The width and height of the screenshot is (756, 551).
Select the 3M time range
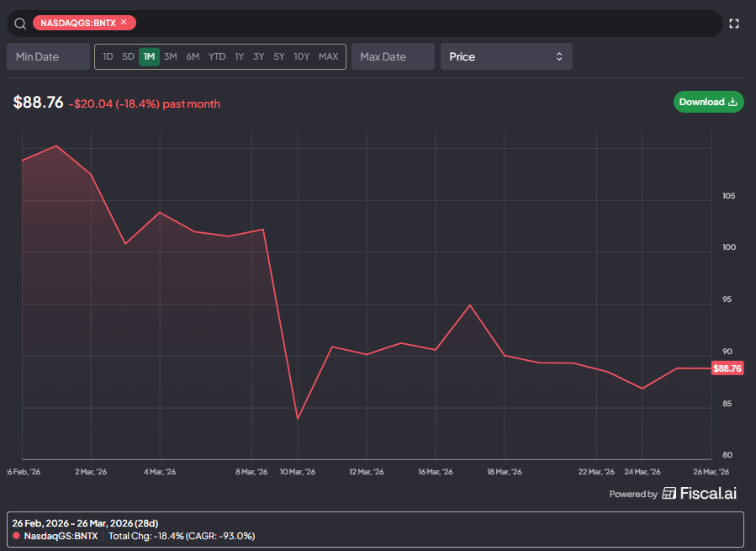[x=170, y=56]
